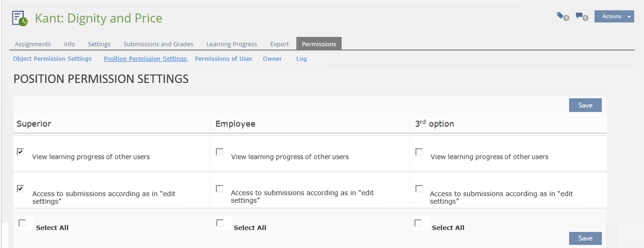644x248 pixels.
Task: Open the Export tab
Action: [x=279, y=44]
